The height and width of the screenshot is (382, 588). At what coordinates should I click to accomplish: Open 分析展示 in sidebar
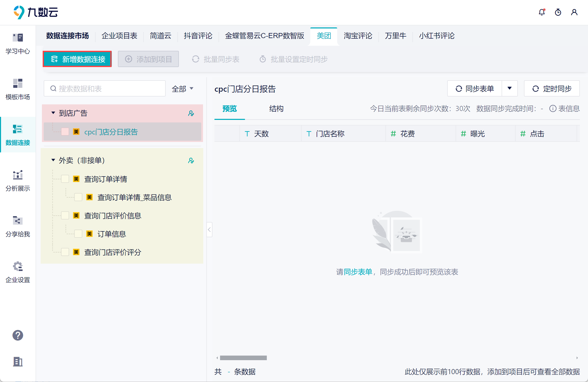tap(18, 181)
